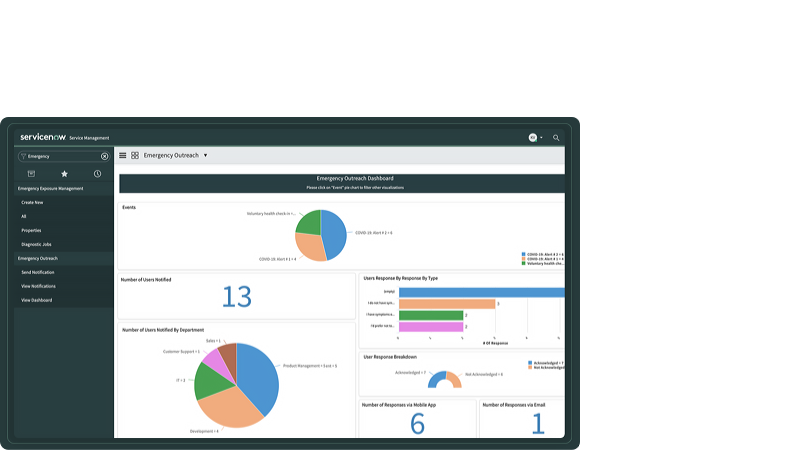Click the blue COVID-19 Alert #2 pie slice

[x=335, y=234]
